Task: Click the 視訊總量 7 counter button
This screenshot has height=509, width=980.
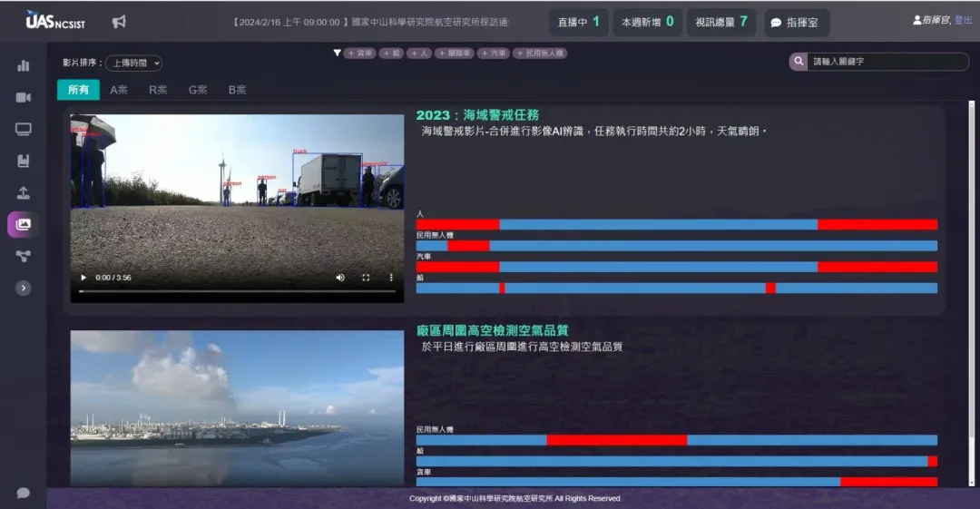Action: (721, 22)
